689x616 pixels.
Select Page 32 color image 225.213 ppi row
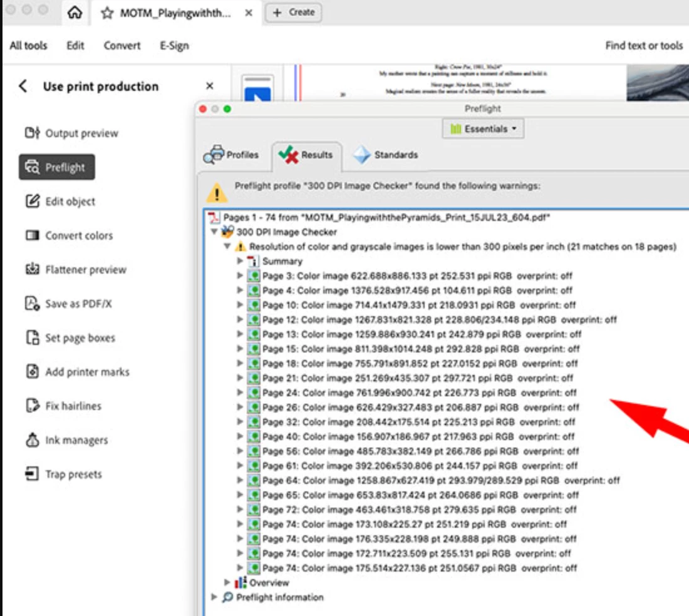click(419, 422)
